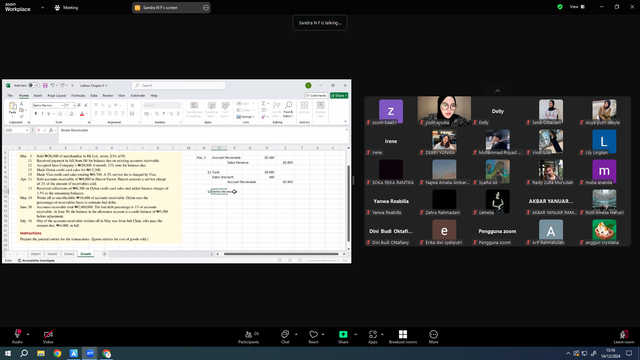Open Google Chrome from taskbar

pyautogui.click(x=57, y=353)
